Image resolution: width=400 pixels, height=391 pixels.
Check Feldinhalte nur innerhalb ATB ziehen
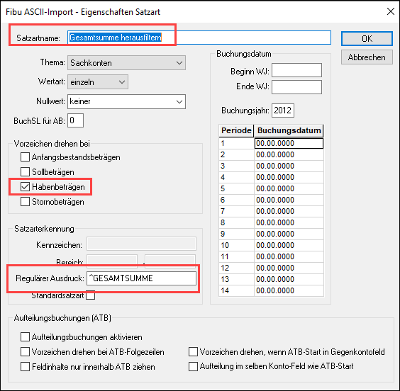[25, 367]
